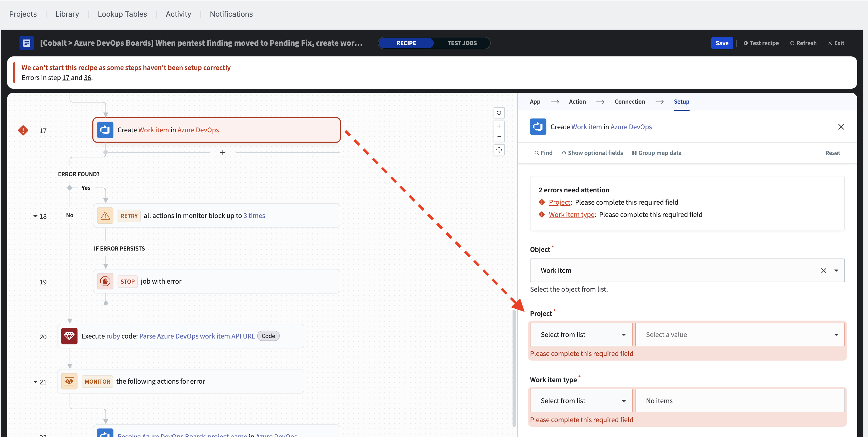The width and height of the screenshot is (868, 437).
Task: Clear the Work item object selection
Action: [x=824, y=271]
